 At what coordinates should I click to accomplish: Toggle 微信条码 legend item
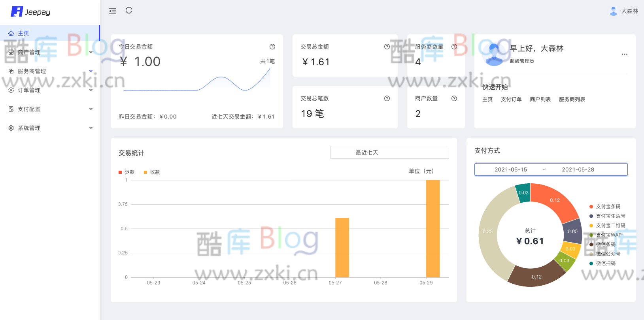pyautogui.click(x=602, y=245)
